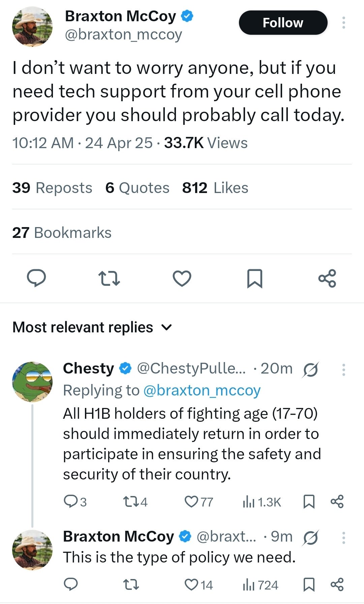View who liked the tweet via 812 Likes

[214, 188]
